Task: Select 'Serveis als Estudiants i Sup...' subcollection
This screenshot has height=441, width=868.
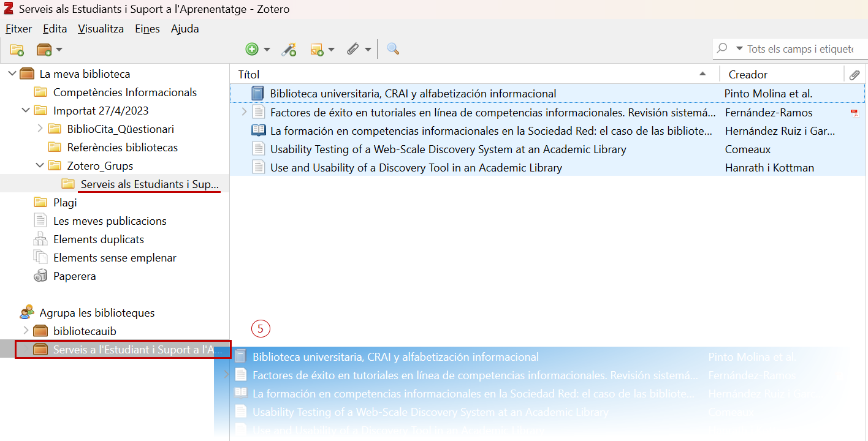Action: pyautogui.click(x=150, y=184)
